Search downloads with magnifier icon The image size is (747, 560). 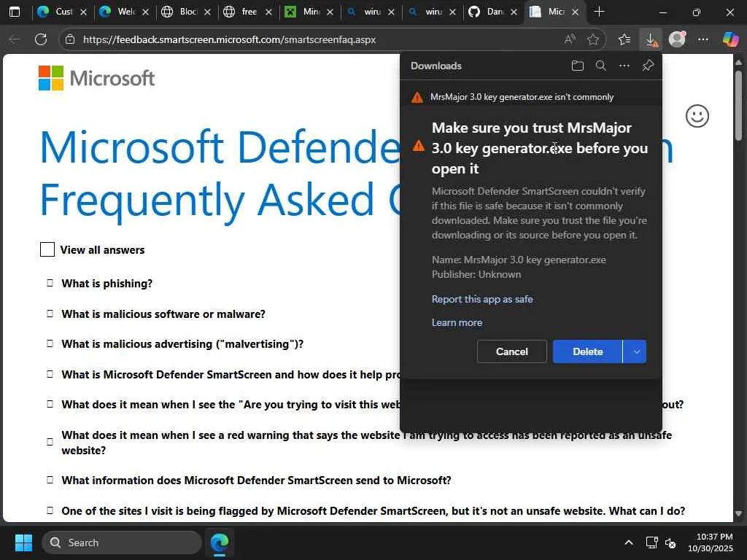click(601, 66)
